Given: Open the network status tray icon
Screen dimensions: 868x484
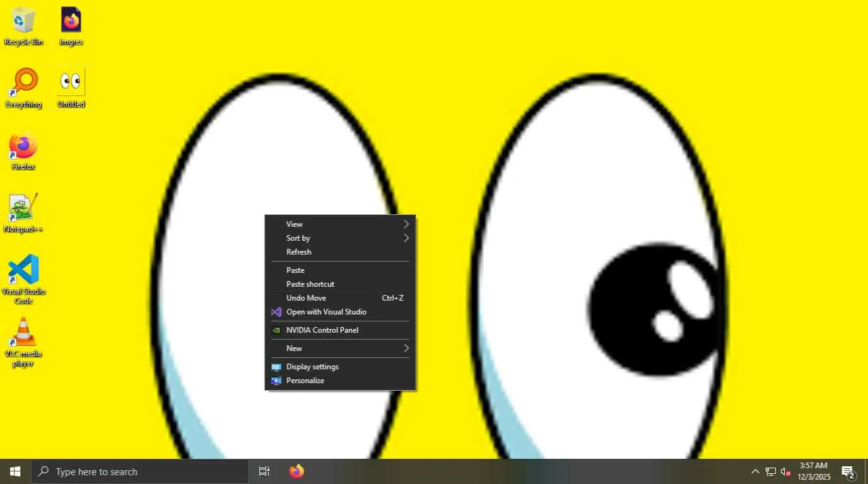Looking at the screenshot, I should pos(771,471).
